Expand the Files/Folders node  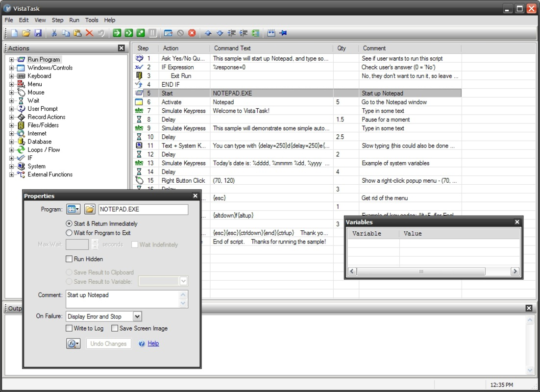11,125
